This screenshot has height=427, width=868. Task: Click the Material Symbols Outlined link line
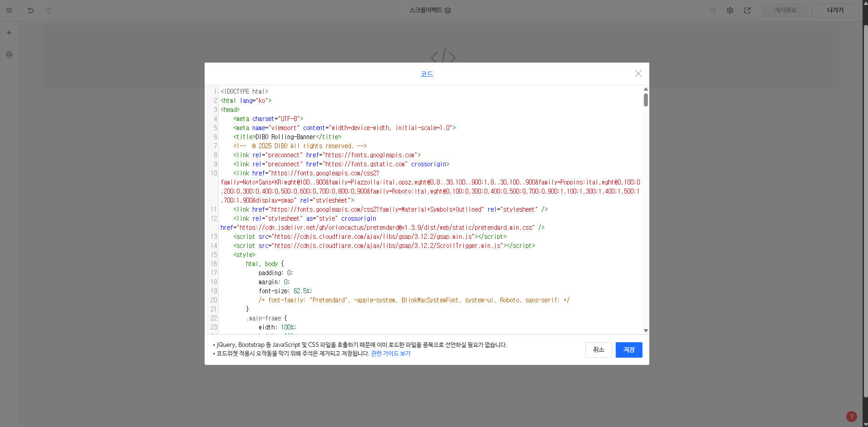(x=391, y=209)
